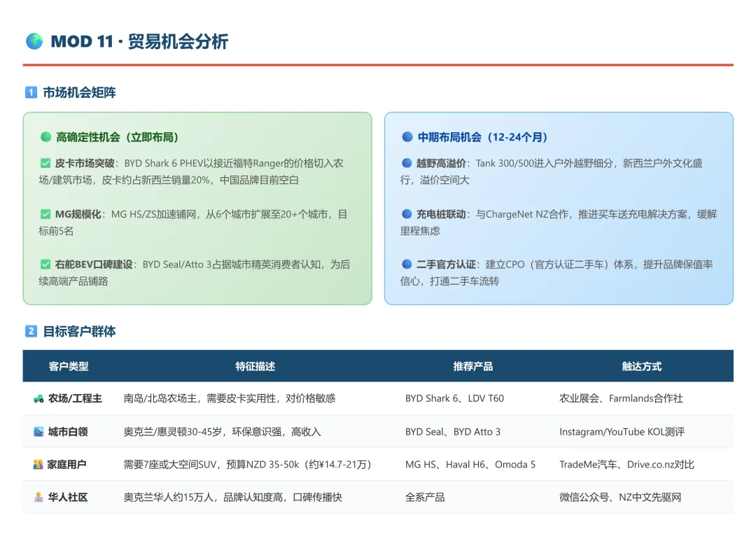Click the city icon in 城市白领 row
The image size is (756, 534).
[38, 432]
